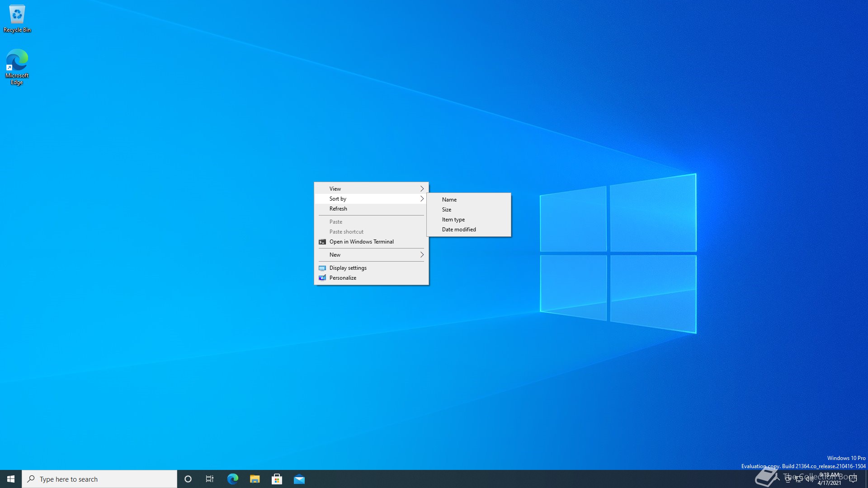The width and height of the screenshot is (868, 488).
Task: Open File Explorer from the taskbar
Action: [255, 479]
